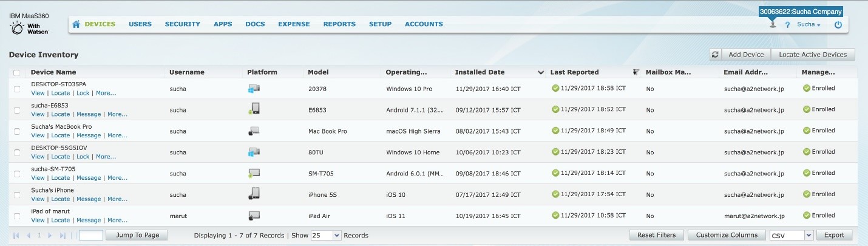The image size is (868, 246).
Task: Click Android phone platform icon for sucha-E6853
Action: 254,109
